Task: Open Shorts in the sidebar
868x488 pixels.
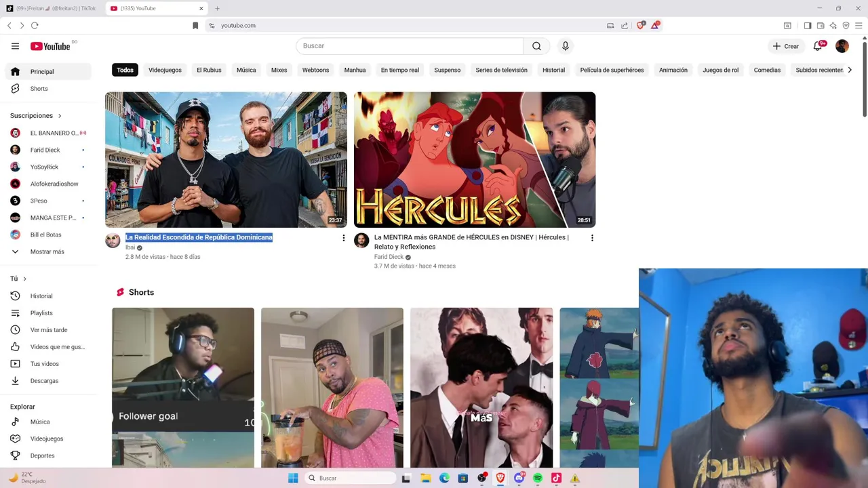Action: click(x=47, y=89)
